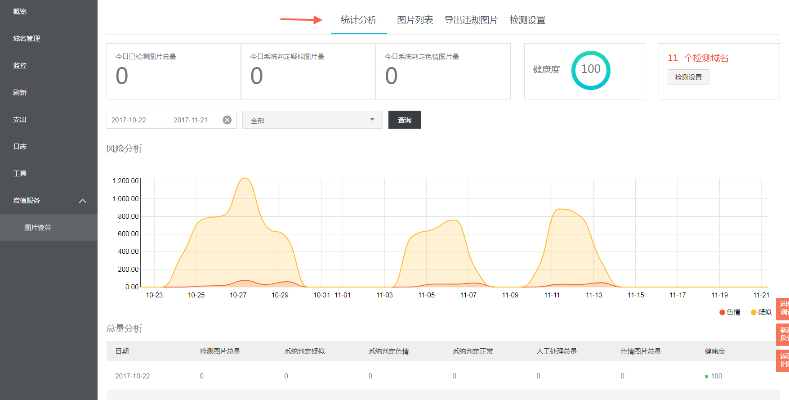Open the 全部 filter dropdown

[312, 120]
